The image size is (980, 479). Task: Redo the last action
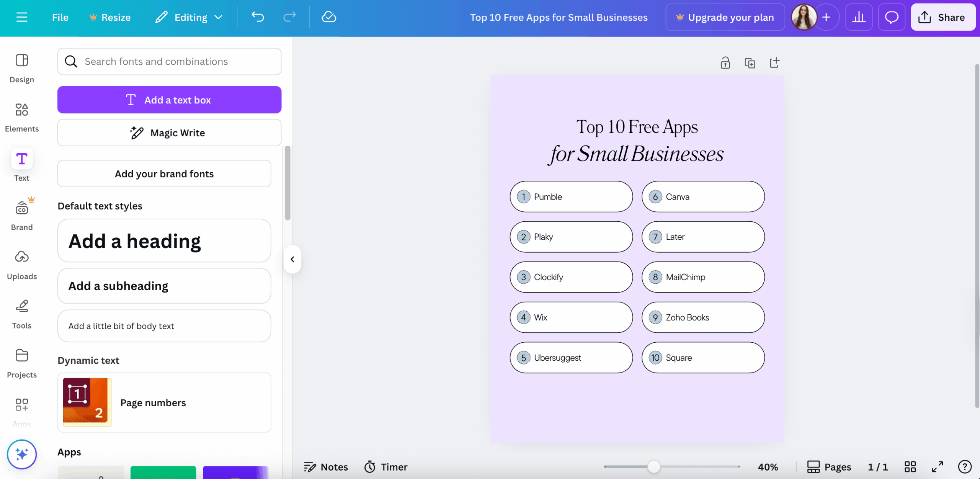click(289, 17)
